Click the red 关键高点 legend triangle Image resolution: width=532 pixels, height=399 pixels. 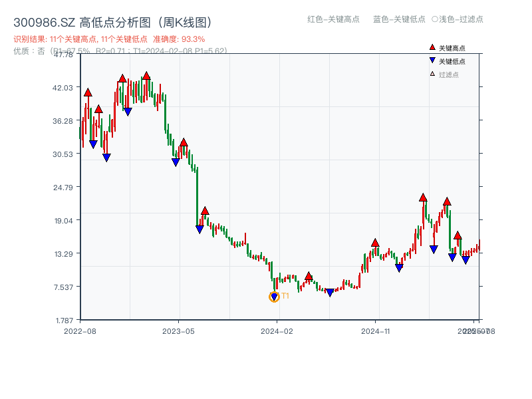[432, 48]
